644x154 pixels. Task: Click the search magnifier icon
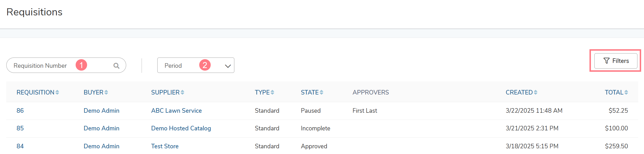point(116,66)
